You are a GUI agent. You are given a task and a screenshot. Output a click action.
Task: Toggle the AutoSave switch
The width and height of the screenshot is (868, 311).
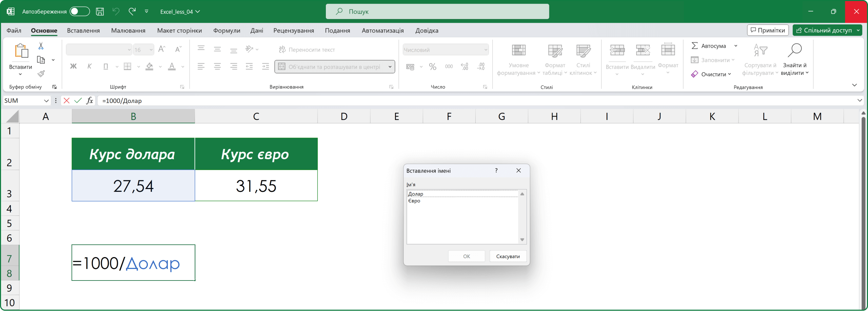[79, 12]
